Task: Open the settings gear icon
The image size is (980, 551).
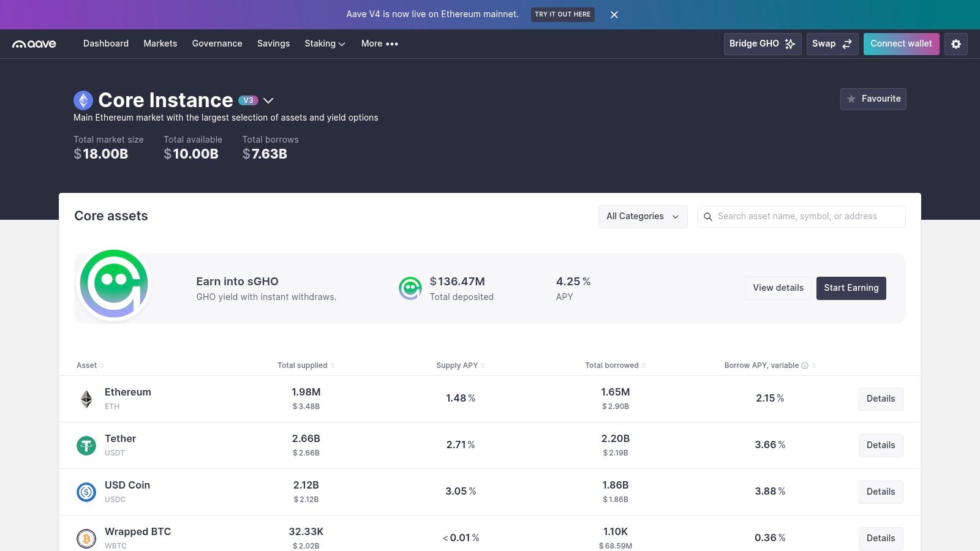Action: 956,44
